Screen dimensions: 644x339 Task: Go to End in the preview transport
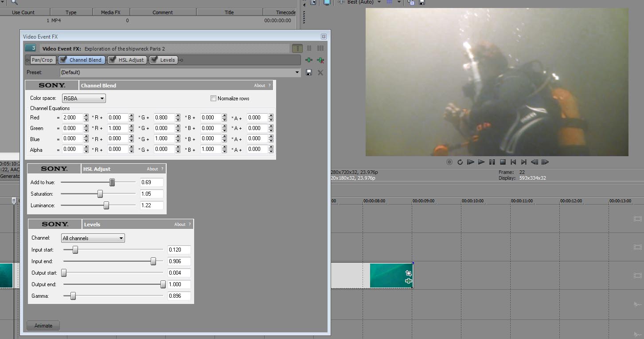[524, 162]
